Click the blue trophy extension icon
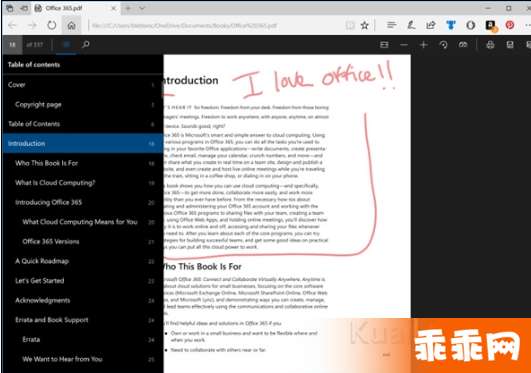Viewport: 531px width, 373px height. (x=450, y=25)
